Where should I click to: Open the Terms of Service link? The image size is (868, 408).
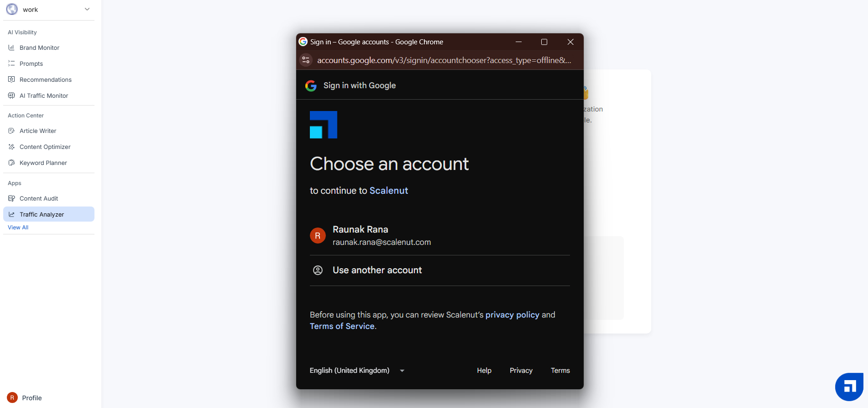(342, 326)
